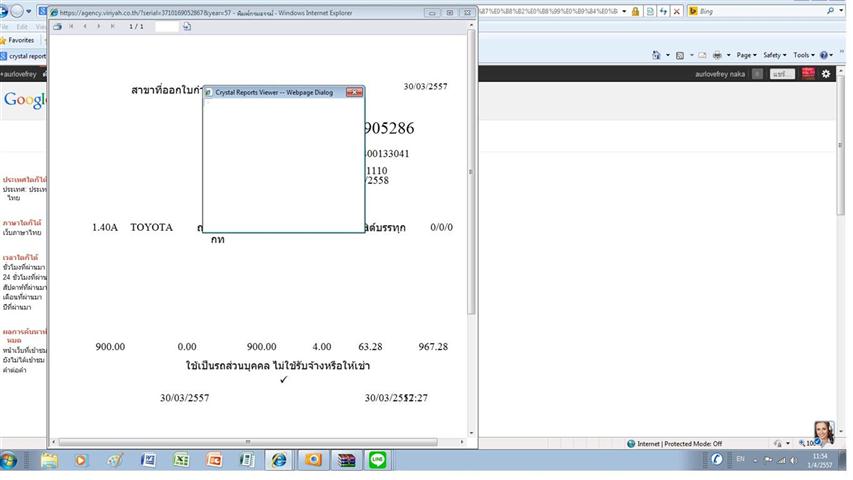Image resolution: width=853 pixels, height=480 pixels.
Task: Click the export document icon in report toolbar
Action: click(x=187, y=26)
